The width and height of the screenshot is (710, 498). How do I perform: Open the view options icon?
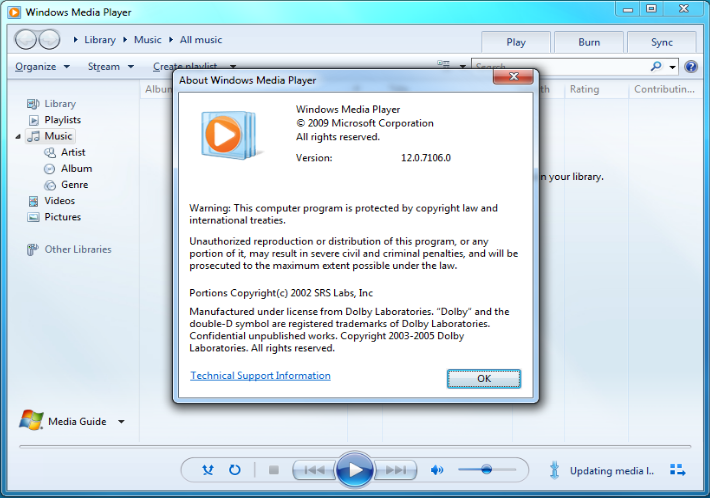click(x=443, y=64)
